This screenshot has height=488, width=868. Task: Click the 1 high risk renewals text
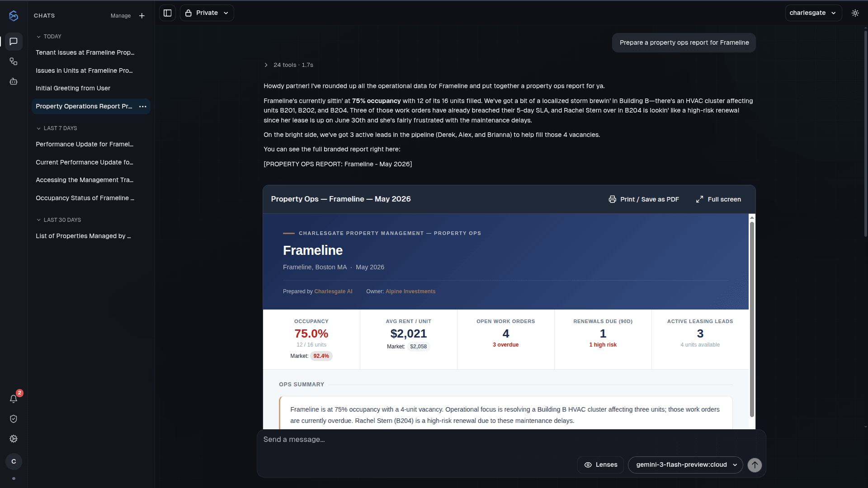[603, 345]
